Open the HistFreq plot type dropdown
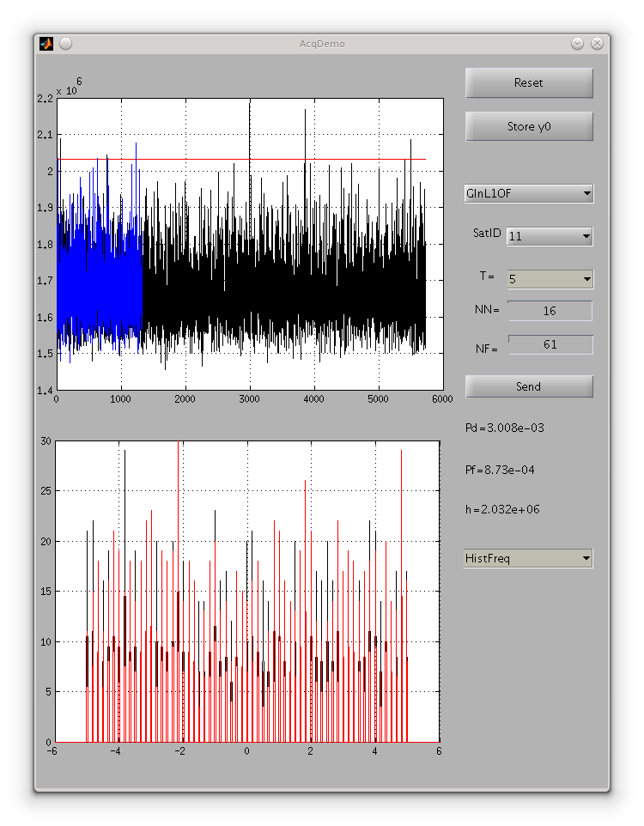 pos(528,558)
